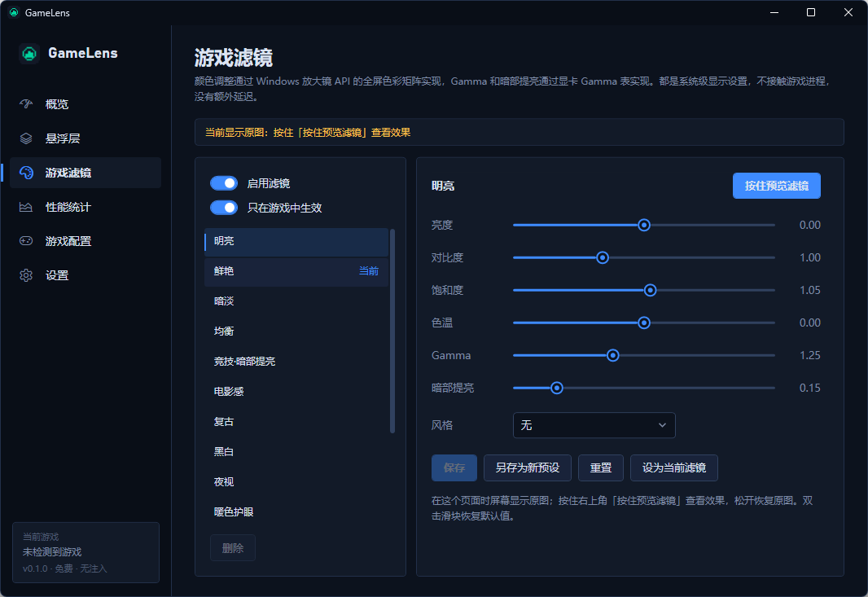The width and height of the screenshot is (868, 597).
Task: Select the 游戏滤镜 sidebar item
Action: pos(85,173)
